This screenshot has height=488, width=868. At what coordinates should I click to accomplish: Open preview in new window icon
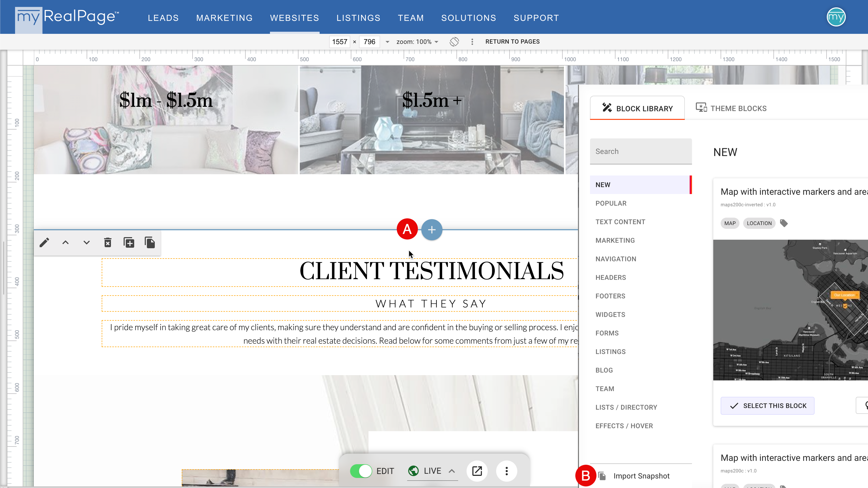pos(477,471)
